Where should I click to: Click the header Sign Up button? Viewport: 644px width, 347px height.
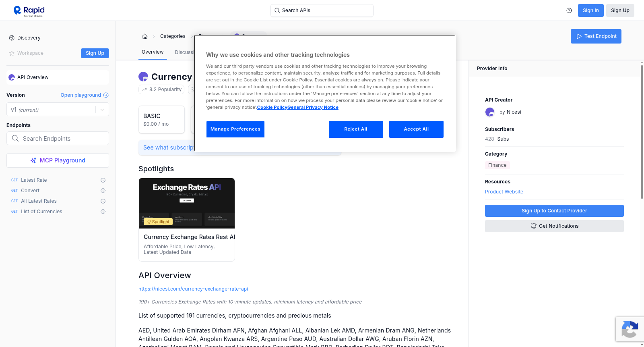(x=620, y=10)
